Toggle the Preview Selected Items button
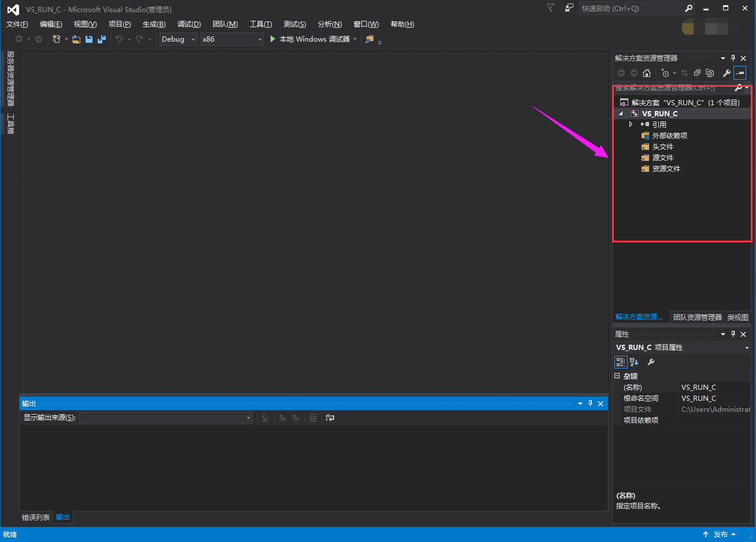 pos(740,73)
